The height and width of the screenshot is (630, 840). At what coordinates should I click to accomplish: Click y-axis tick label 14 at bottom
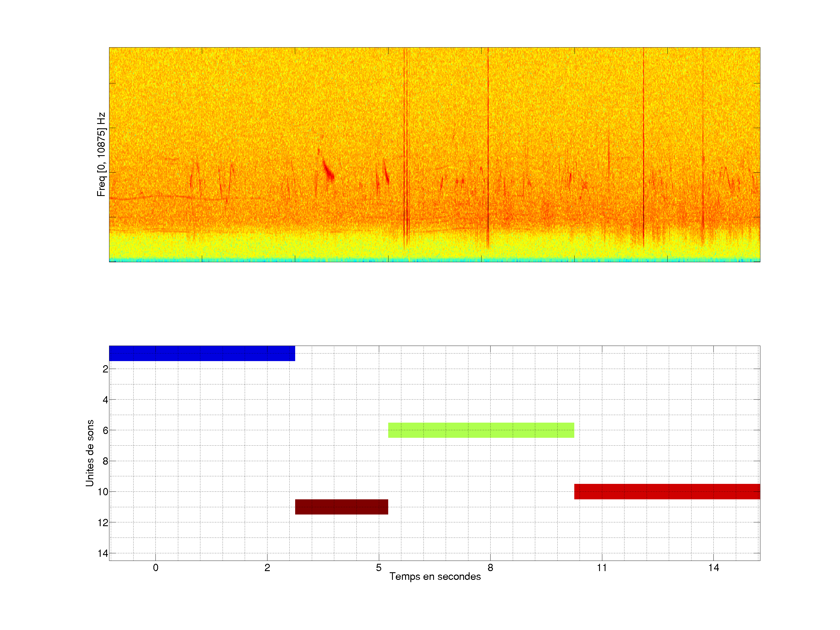click(103, 553)
